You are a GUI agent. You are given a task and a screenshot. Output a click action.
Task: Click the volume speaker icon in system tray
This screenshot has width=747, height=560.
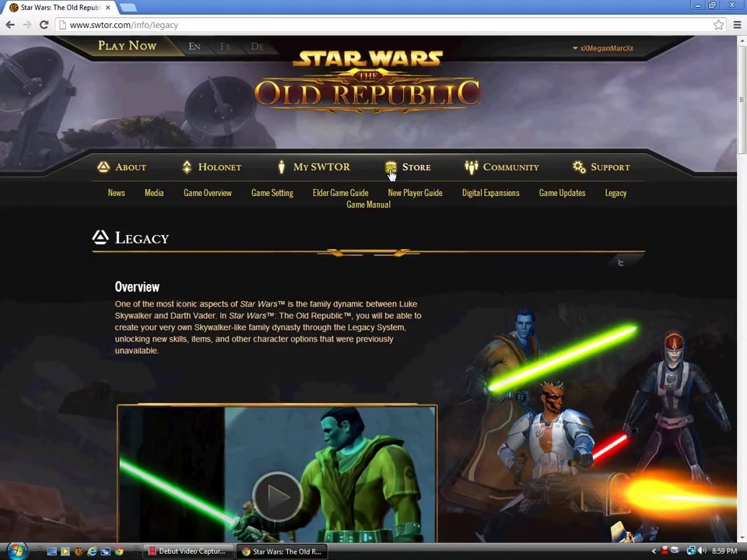[702, 551]
